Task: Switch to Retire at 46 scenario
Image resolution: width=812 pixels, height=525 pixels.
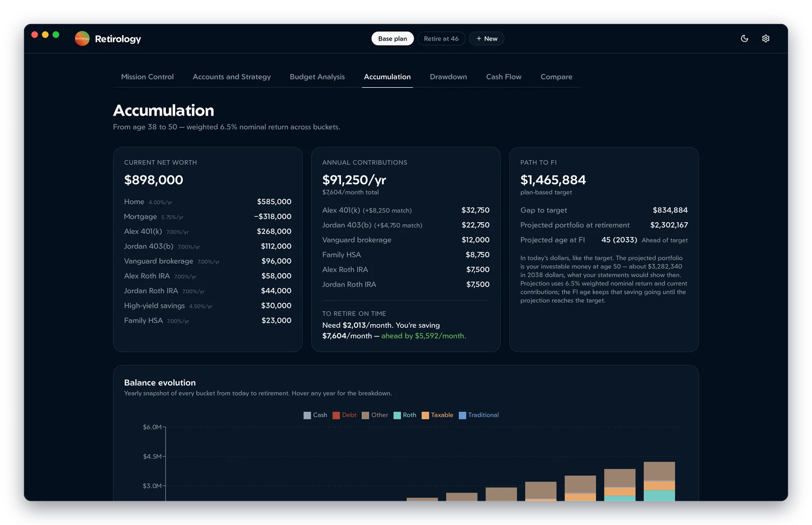Action: pos(441,39)
